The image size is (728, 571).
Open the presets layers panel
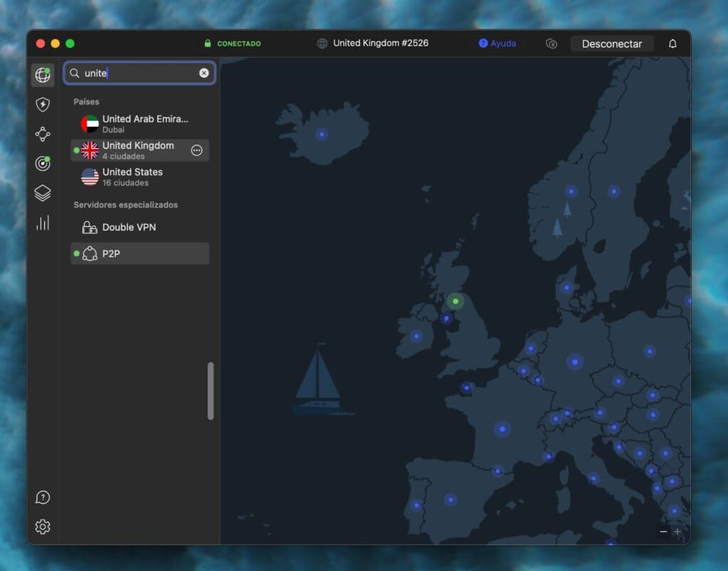tap(42, 193)
